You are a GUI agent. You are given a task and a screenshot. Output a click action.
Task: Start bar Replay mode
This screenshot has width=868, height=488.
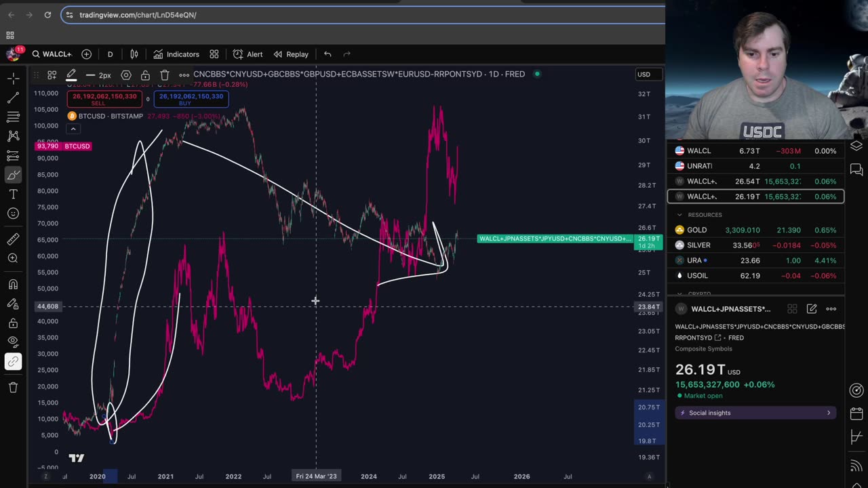[291, 54]
